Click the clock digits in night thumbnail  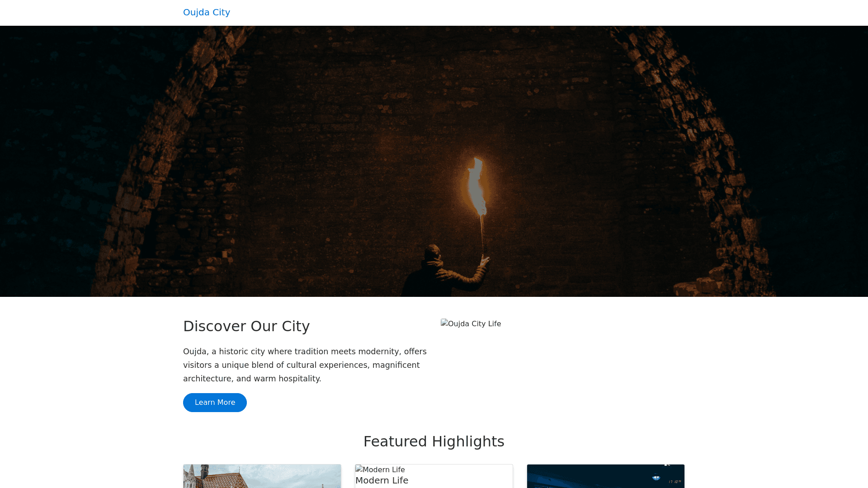[x=675, y=482]
